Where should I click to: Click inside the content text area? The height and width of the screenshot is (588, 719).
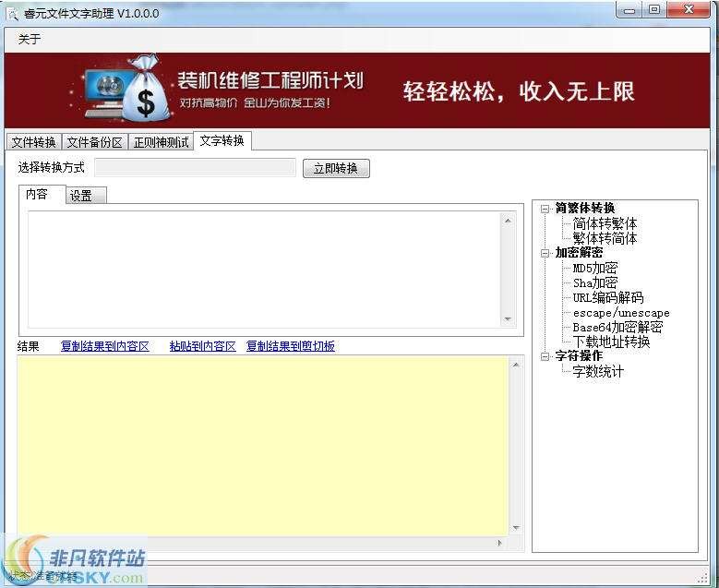click(265, 270)
